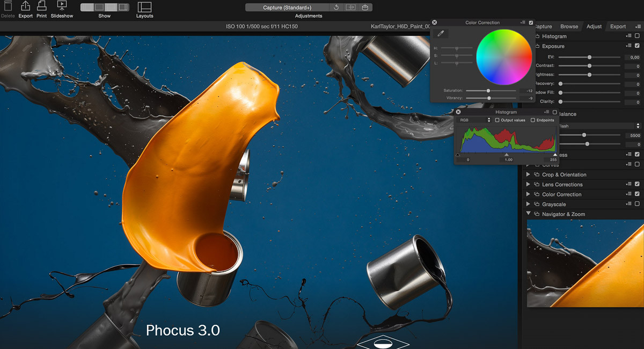Viewport: 644px width, 349px height.
Task: Switch to the Adjust tab
Action: coord(594,26)
